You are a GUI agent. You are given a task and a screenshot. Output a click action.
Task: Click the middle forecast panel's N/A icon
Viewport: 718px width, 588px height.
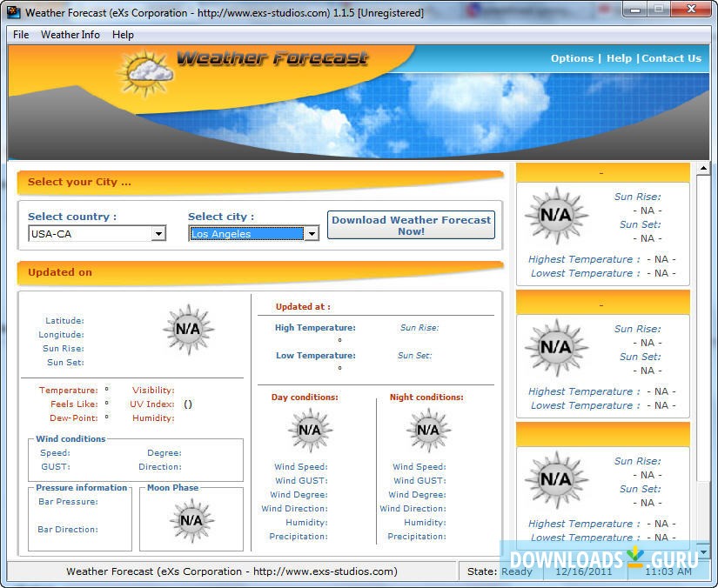[557, 349]
